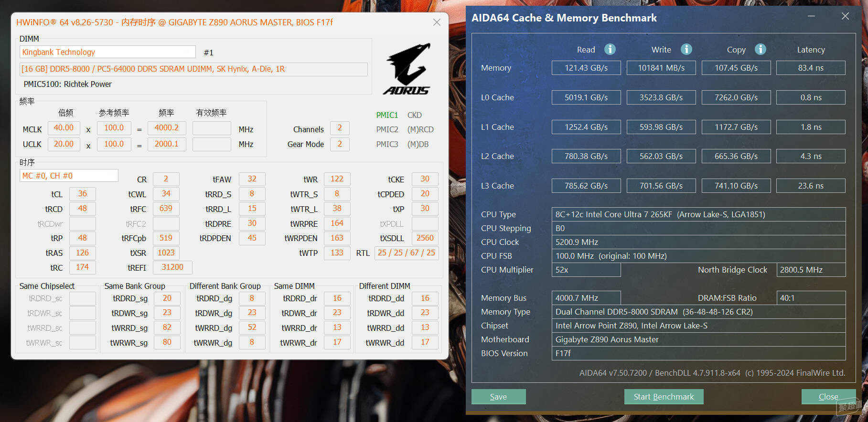
Task: Open the Kingbank Technology DIMM dropdown
Action: 107,52
